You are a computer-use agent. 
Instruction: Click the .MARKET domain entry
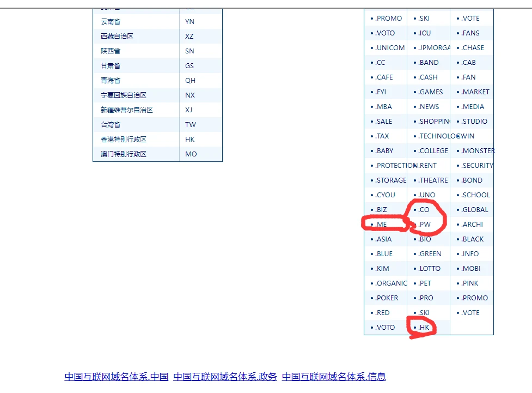[x=475, y=92]
